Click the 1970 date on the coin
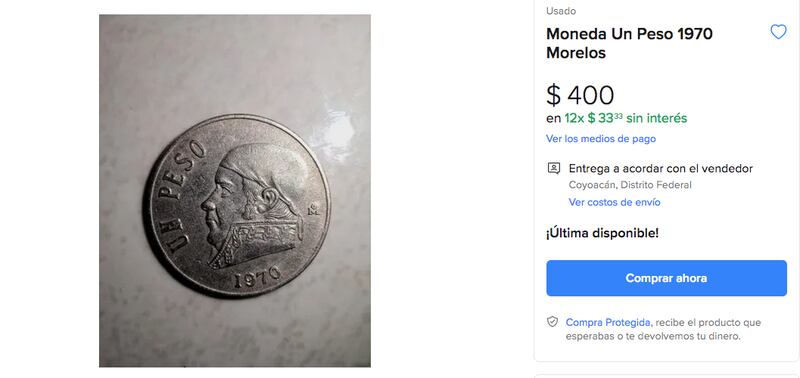The height and width of the screenshot is (378, 800). pyautogui.click(x=257, y=277)
